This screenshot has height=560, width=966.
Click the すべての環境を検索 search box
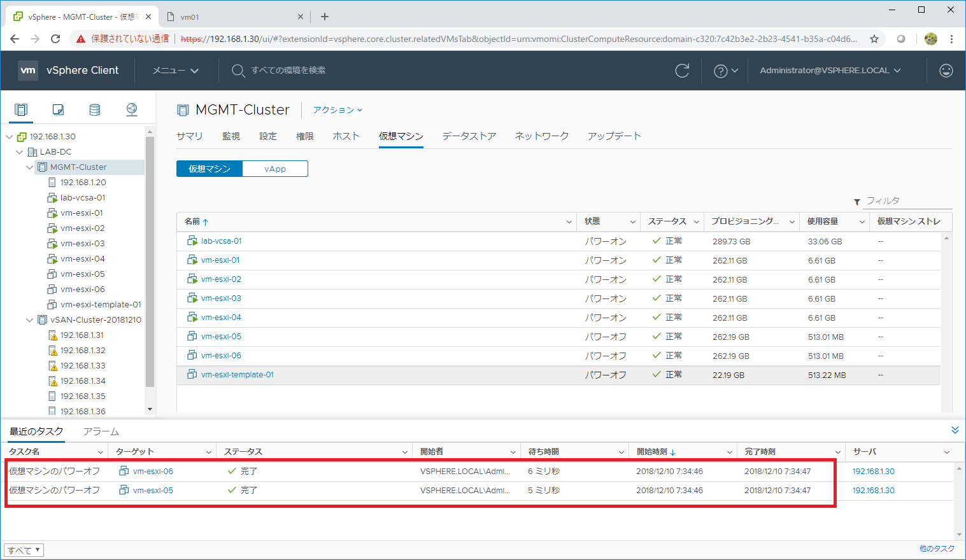(288, 71)
